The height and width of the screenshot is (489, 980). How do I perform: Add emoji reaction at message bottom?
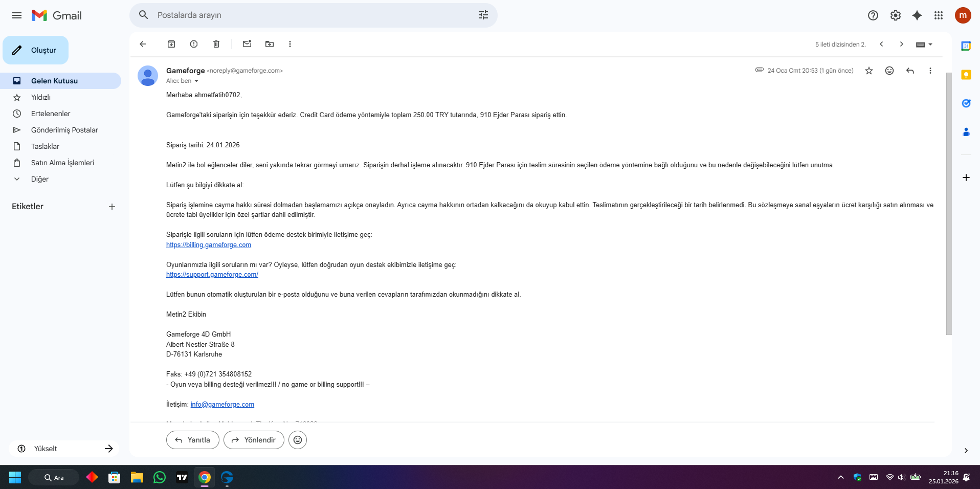298,440
